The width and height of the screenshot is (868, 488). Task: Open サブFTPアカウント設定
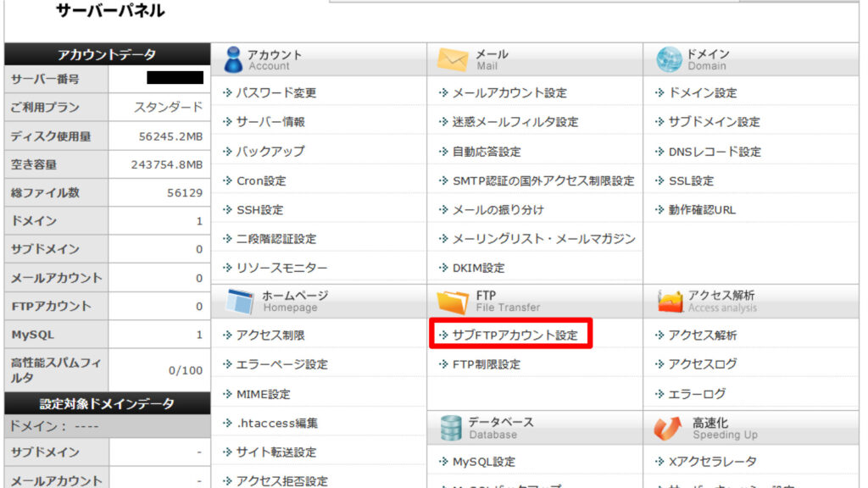pos(515,335)
